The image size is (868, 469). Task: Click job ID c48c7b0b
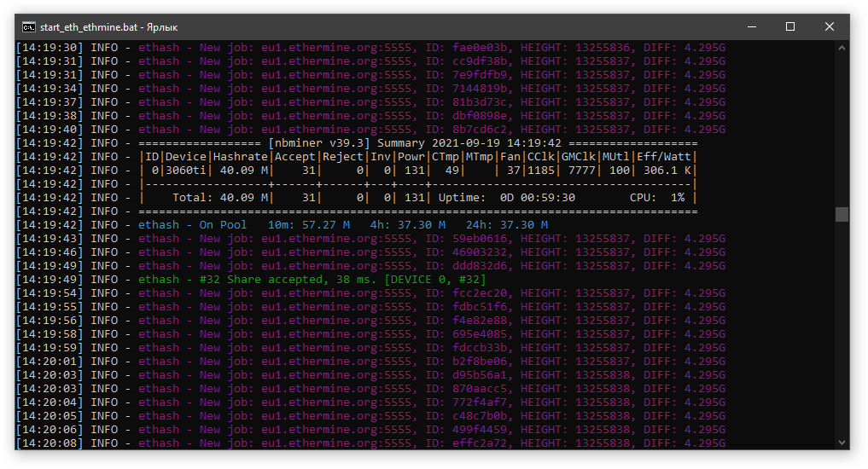pos(480,416)
